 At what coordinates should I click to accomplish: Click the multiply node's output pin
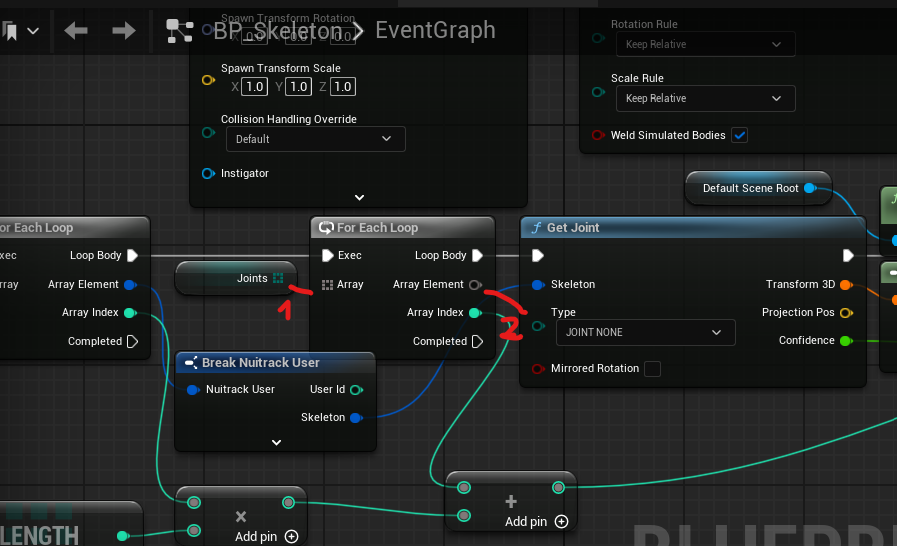(288, 503)
